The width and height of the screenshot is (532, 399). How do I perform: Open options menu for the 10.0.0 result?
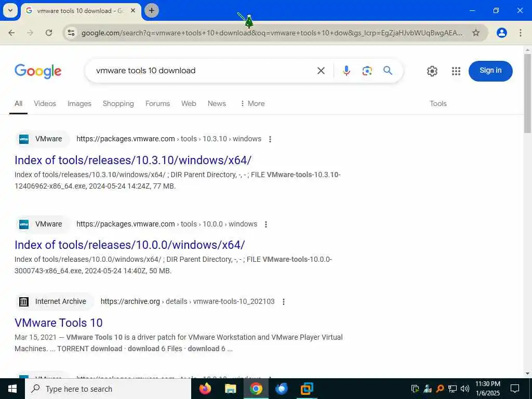point(266,224)
